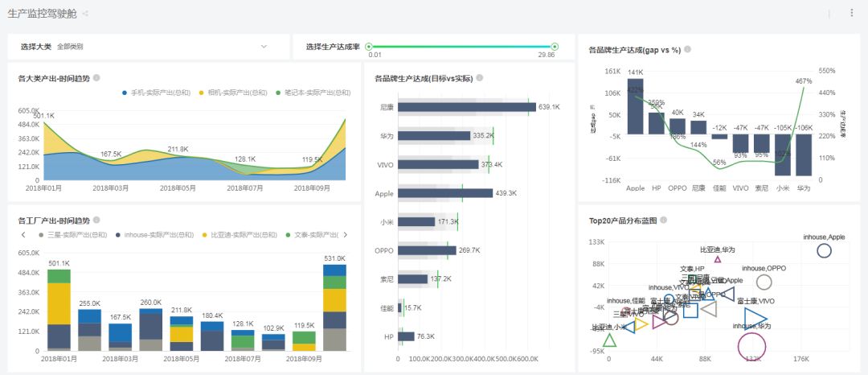This screenshot has height=375, width=868.
Task: Click the 富士康,VIVO blue triangle marker
Action: [755, 319]
